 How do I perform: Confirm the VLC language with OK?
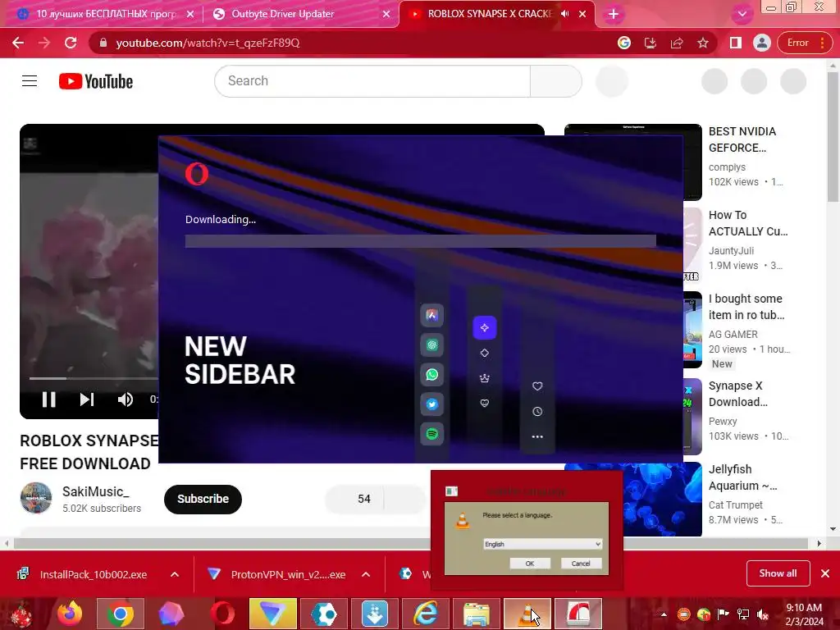point(530,563)
